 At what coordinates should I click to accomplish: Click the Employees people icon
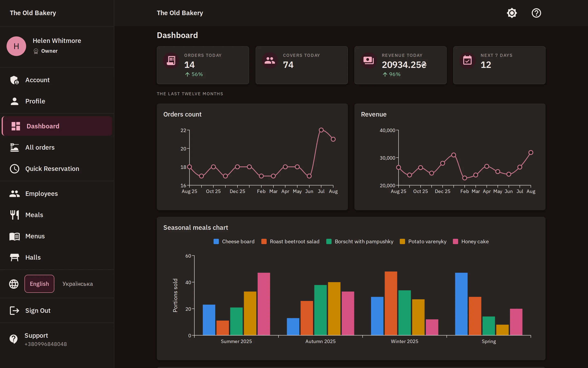click(x=14, y=194)
